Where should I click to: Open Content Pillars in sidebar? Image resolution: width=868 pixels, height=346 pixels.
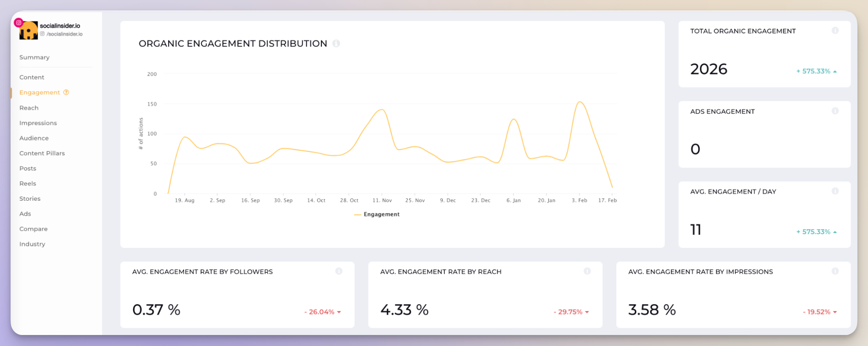(42, 153)
